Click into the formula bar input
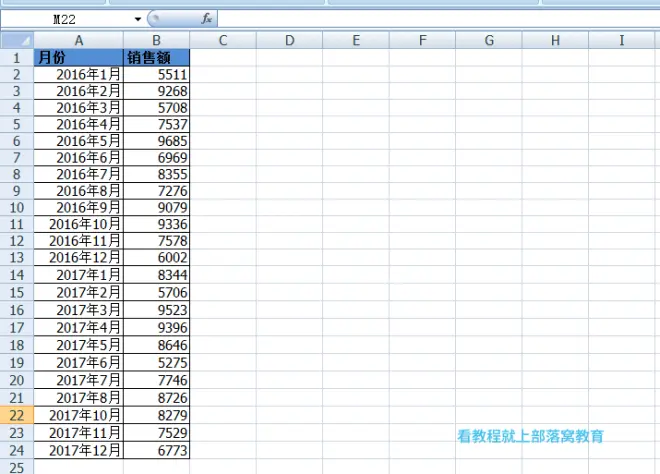The width and height of the screenshot is (660, 474). point(439,19)
